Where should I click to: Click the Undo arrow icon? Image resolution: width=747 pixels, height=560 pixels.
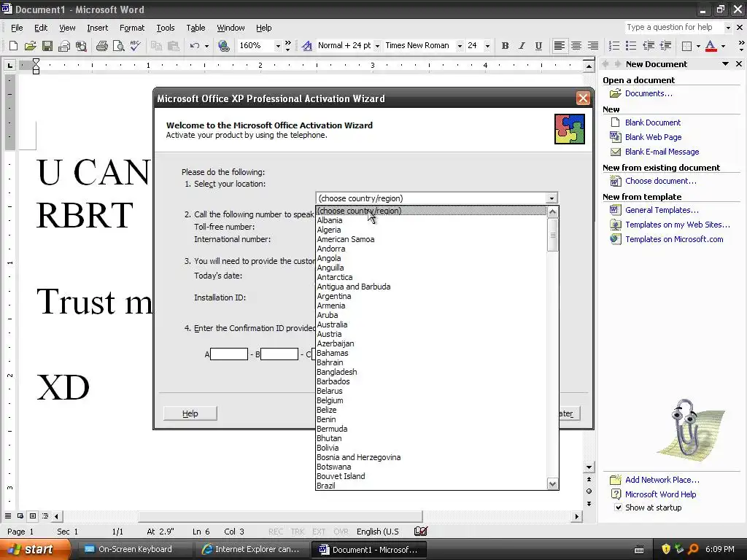194,46
